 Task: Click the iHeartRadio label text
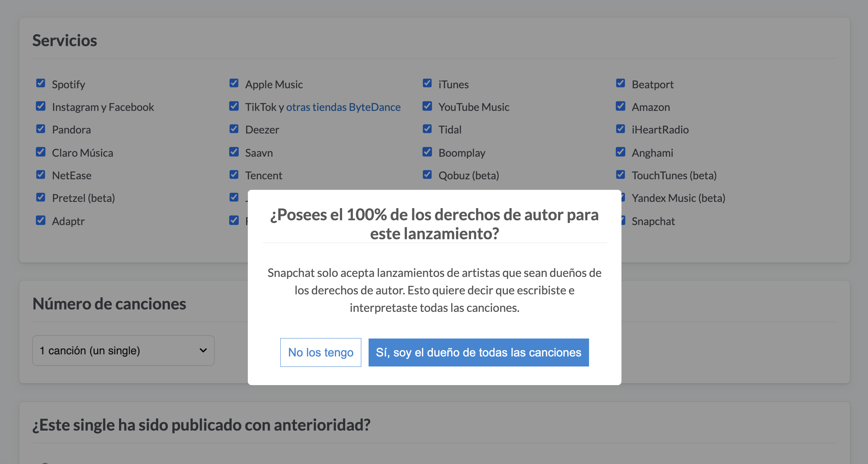pos(660,129)
